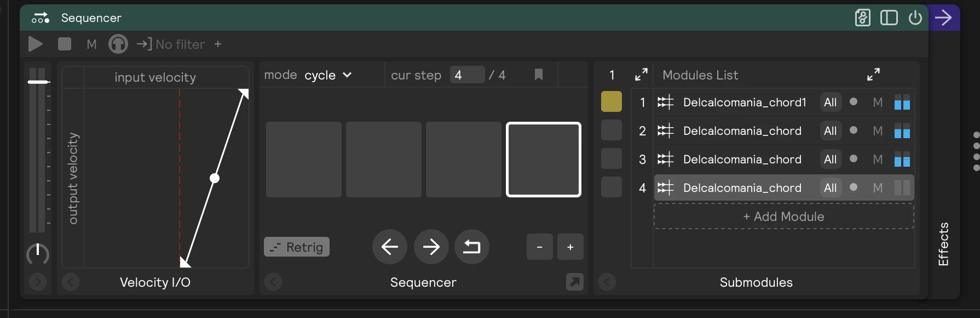Select the slot square for module 4
Screen dimensions: 980x318
pos(612,187)
